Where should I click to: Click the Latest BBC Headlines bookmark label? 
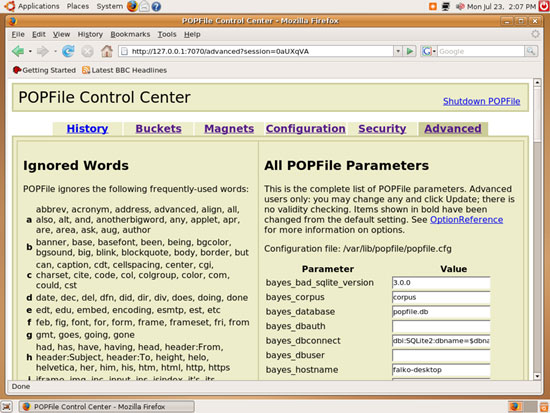pos(129,70)
